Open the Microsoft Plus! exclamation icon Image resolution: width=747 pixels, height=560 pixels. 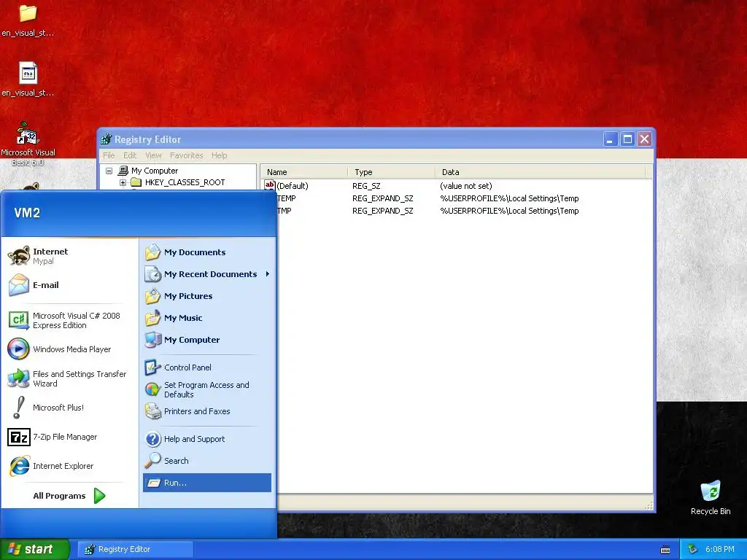tap(19, 408)
